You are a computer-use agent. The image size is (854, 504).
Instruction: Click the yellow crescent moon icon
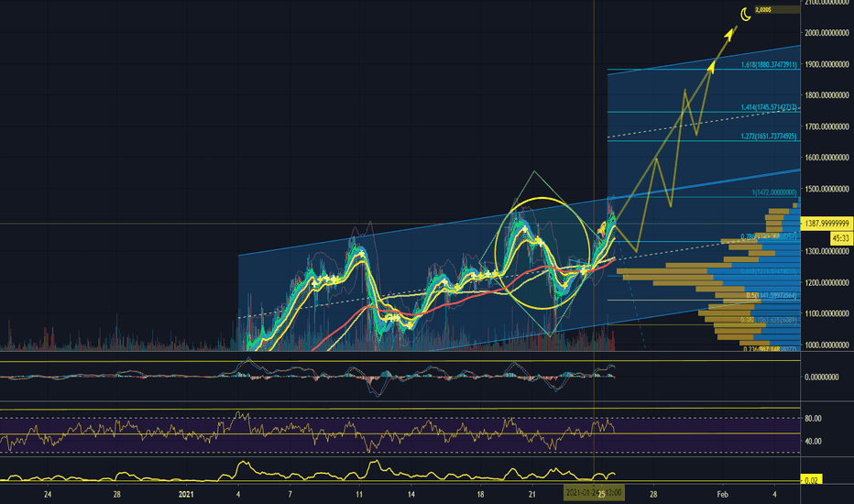pos(746,14)
